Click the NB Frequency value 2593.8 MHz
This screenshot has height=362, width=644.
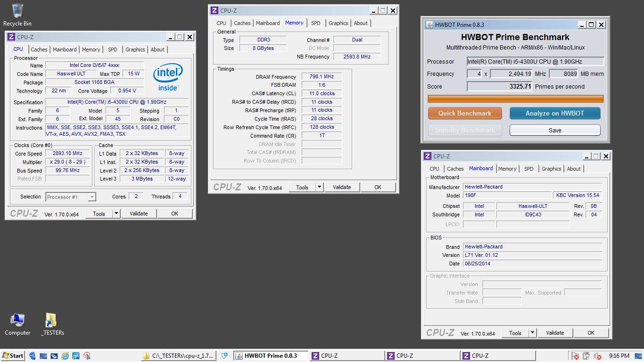[x=357, y=57]
